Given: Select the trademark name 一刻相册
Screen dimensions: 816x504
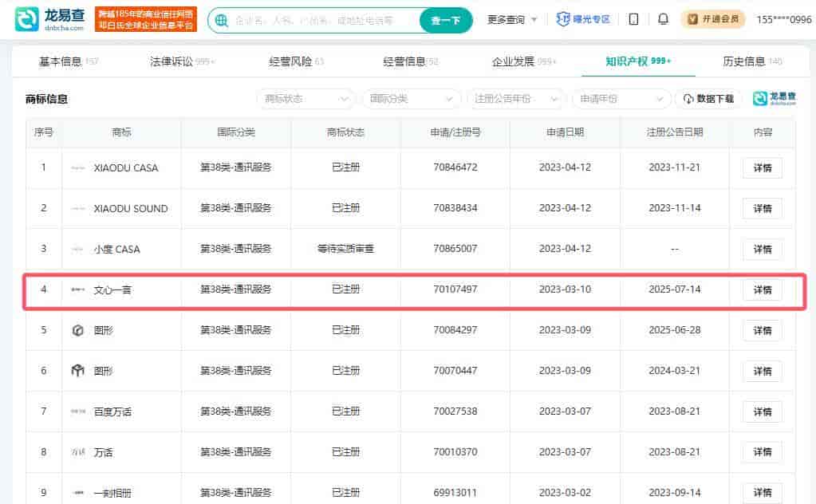Looking at the screenshot, I should click(x=112, y=493).
